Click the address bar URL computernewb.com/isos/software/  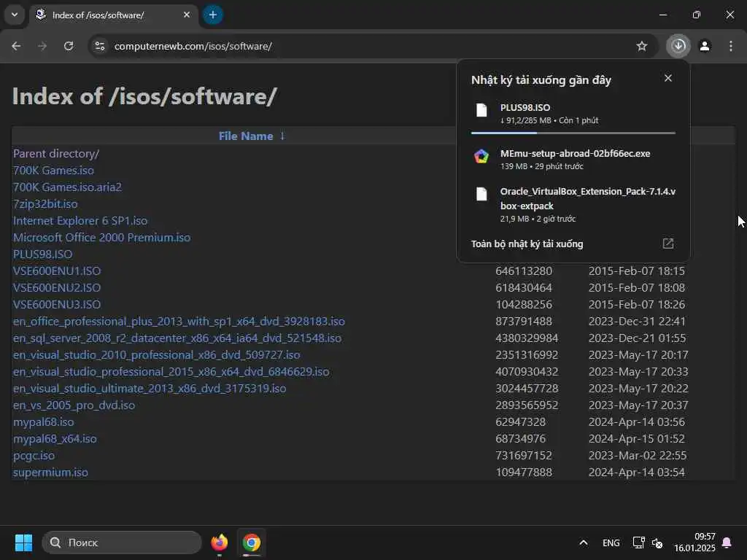(x=193, y=46)
